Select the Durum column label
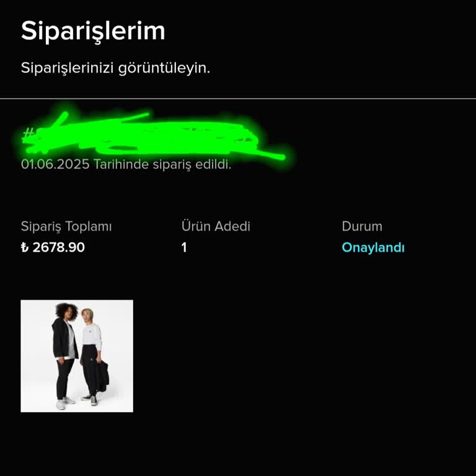This screenshot has height=476, width=476. 362,226
